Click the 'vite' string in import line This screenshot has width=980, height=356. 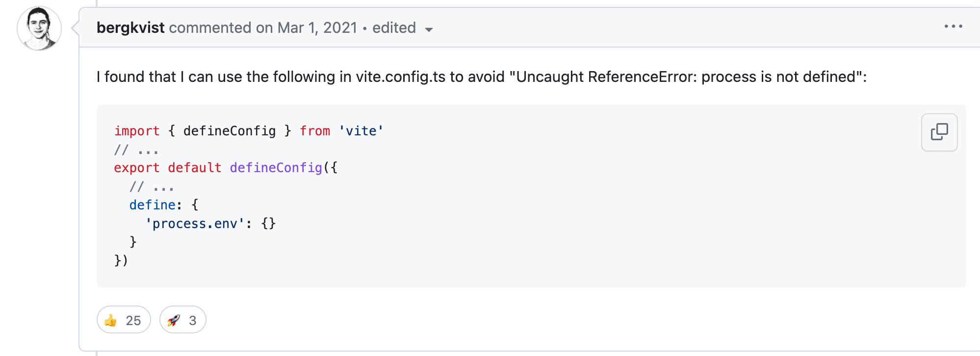coord(361,131)
